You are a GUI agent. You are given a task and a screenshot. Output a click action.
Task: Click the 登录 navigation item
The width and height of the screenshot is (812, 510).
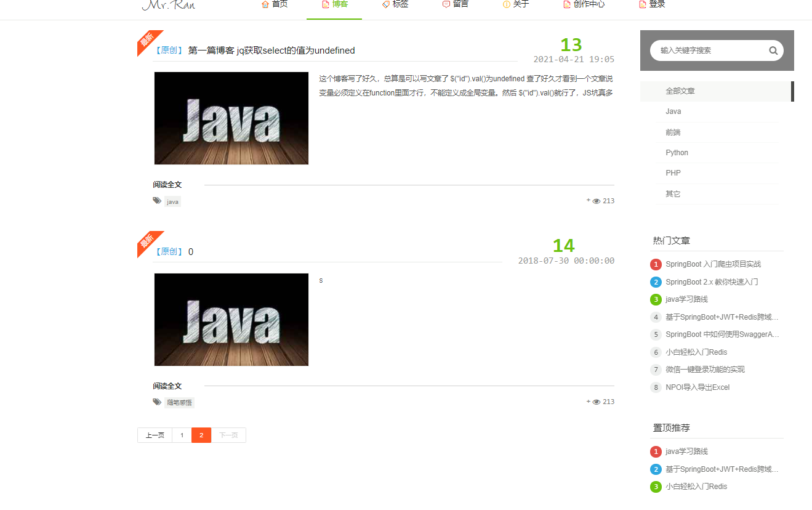click(x=652, y=4)
